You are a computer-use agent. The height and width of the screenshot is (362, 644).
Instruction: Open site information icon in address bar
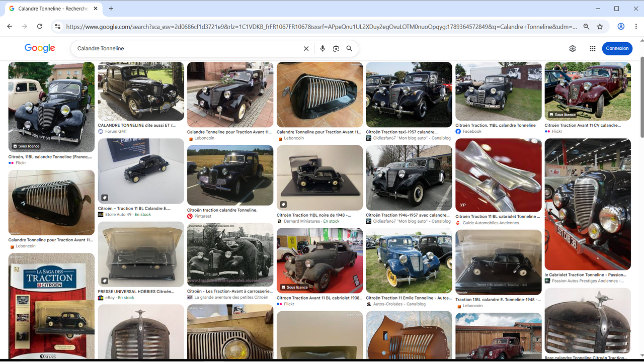tap(57, 27)
